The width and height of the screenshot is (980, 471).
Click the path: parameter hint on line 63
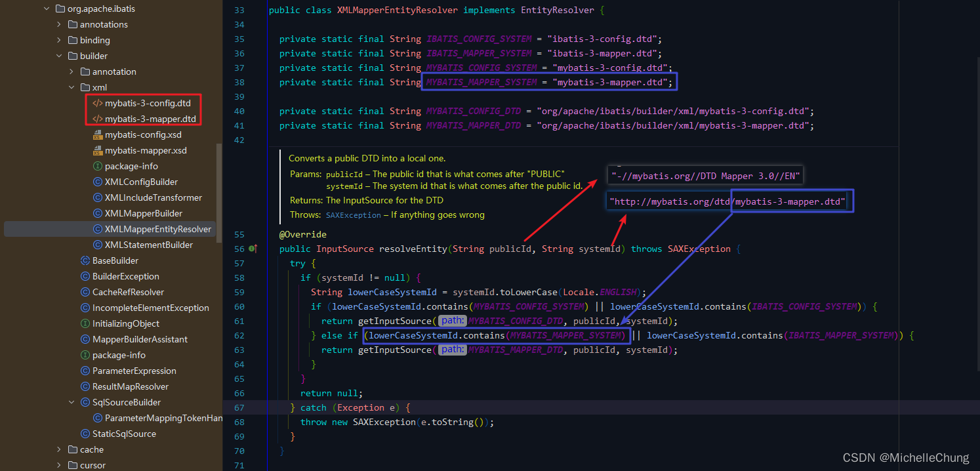452,350
